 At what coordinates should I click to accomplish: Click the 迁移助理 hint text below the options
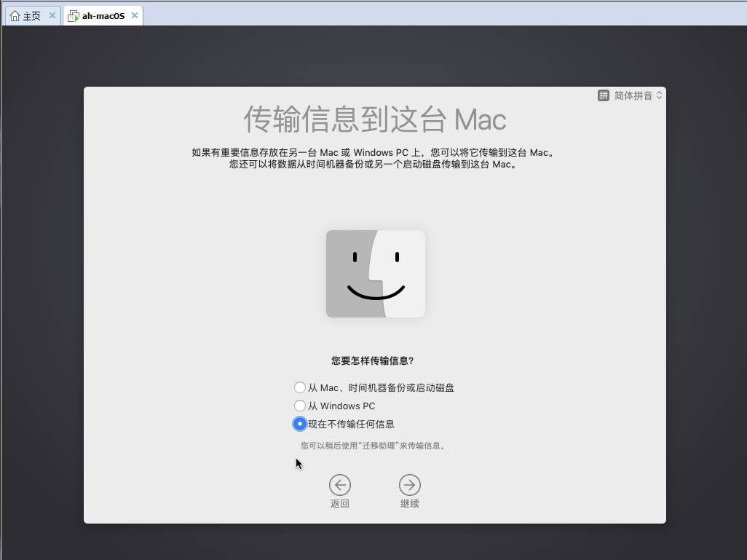pyautogui.click(x=373, y=446)
